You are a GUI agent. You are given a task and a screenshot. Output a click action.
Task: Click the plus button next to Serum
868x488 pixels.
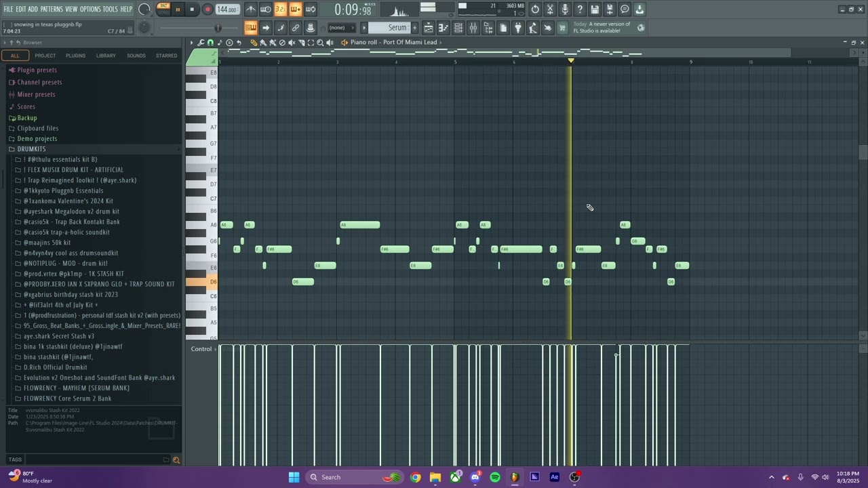point(415,28)
